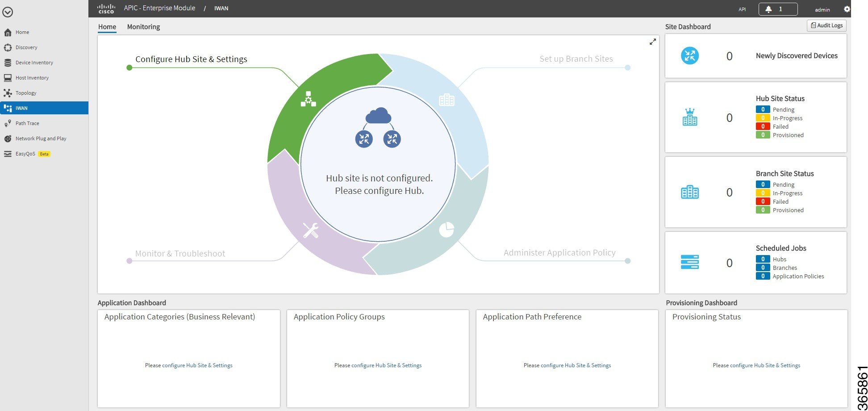Select Configure Hub Site & Settings step
The width and height of the screenshot is (868, 411).
(x=191, y=59)
